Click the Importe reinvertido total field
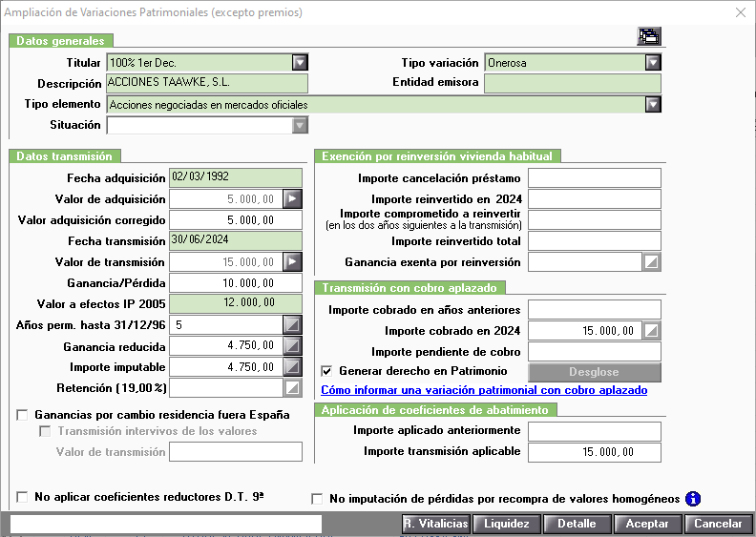This screenshot has height=537, width=756. (x=595, y=240)
